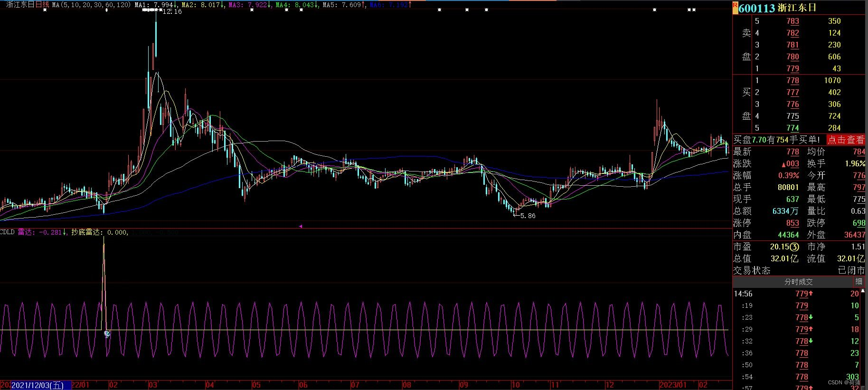Image resolution: width=868 pixels, height=390 pixels.
Task: Click the MA3: 7.922 magenta legend value
Action: point(250,5)
